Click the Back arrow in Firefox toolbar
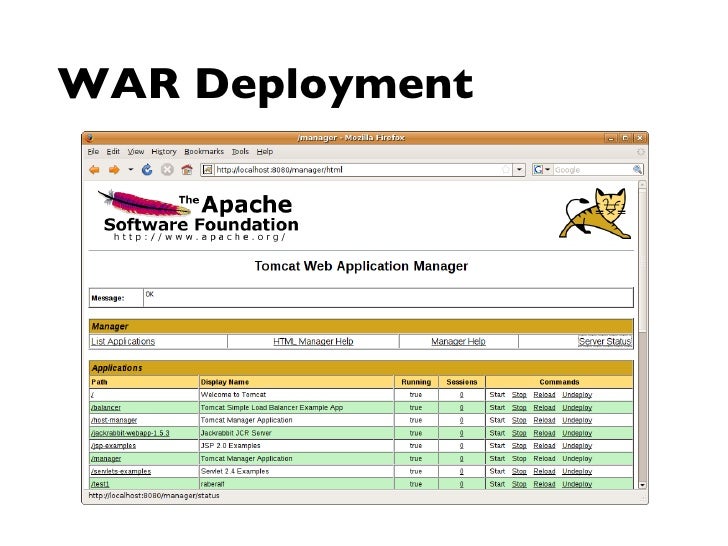Image resolution: width=728 pixels, height=546 pixels. pyautogui.click(x=94, y=170)
